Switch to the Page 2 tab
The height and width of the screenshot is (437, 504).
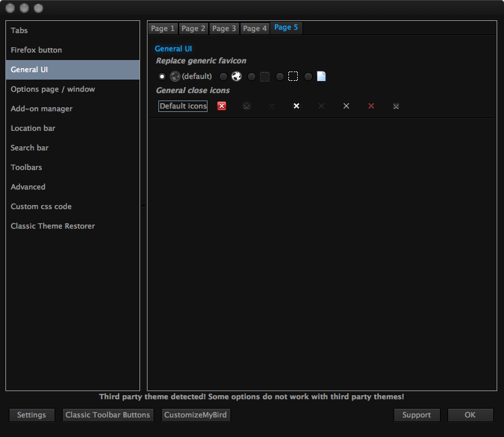(193, 28)
